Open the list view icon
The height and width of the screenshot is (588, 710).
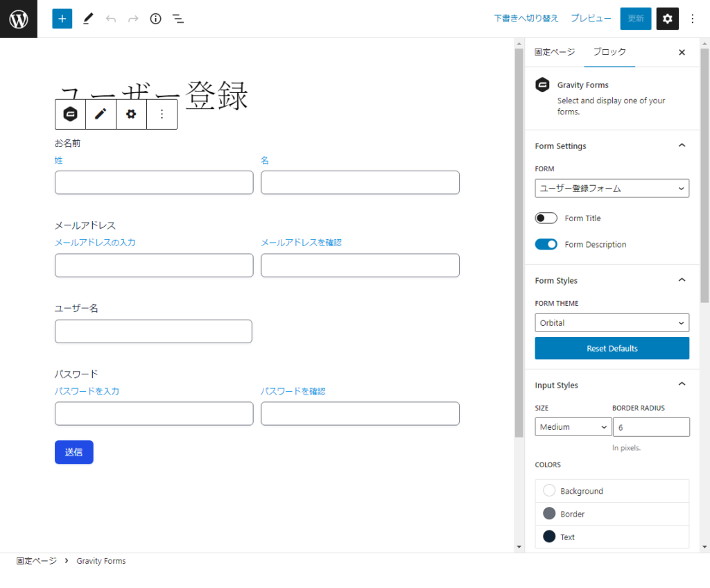178,19
